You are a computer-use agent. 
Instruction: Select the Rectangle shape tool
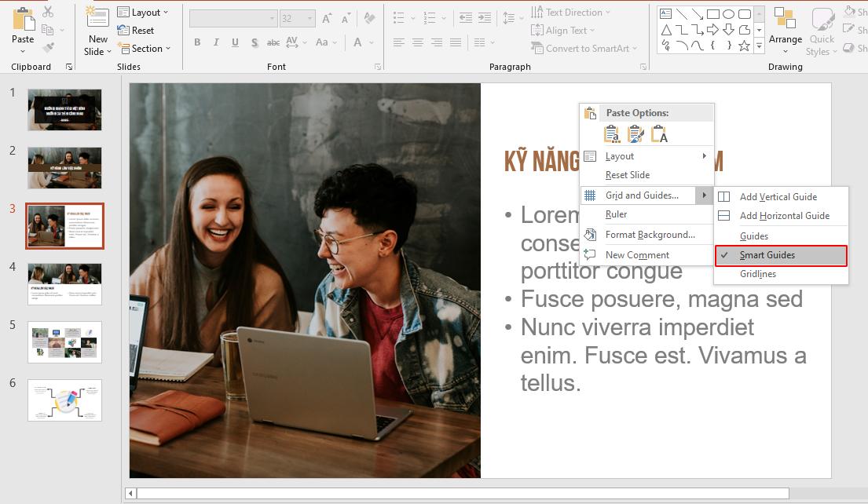pos(714,13)
